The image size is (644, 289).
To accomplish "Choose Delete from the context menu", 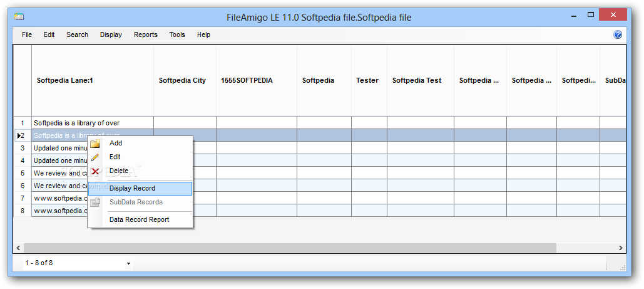I will tap(140, 171).
